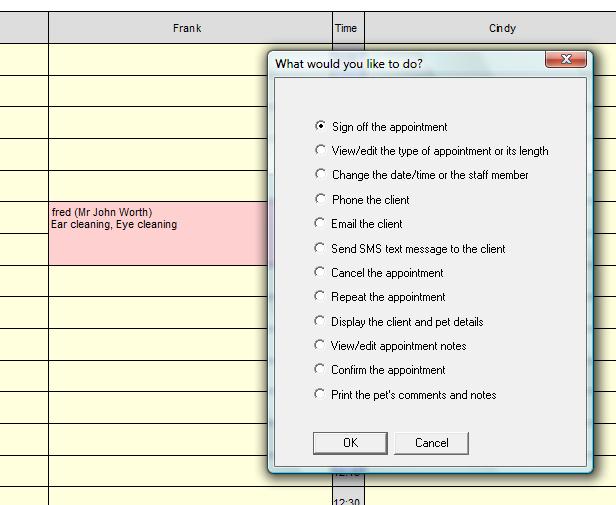Choose the Repeat the appointment option
Viewport: 616px width, 505px height.
320,297
